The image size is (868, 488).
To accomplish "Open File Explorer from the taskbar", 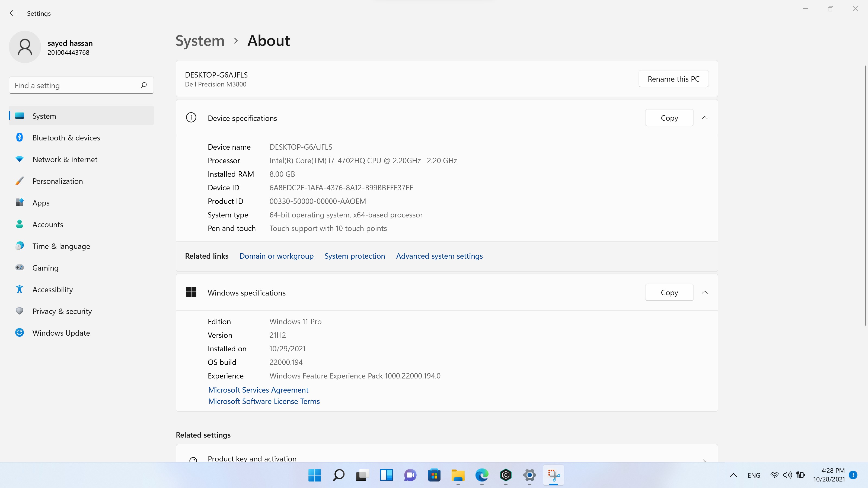I will coord(458,475).
